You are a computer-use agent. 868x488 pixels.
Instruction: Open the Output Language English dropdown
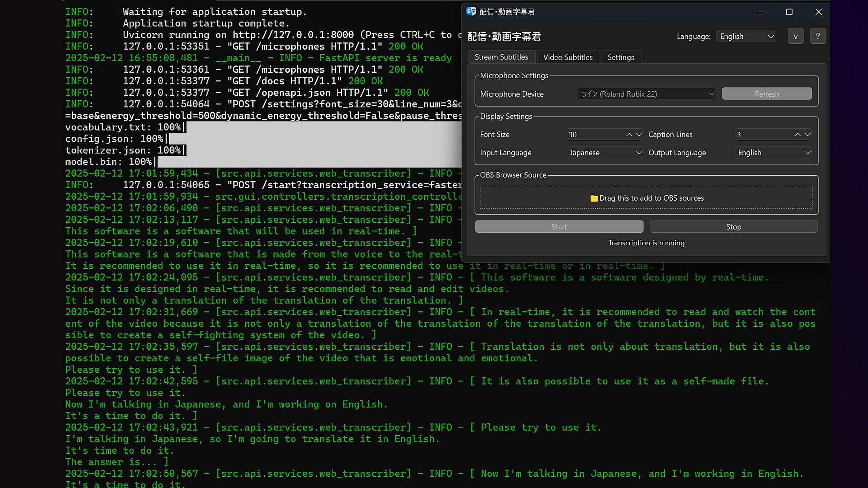(x=773, y=153)
